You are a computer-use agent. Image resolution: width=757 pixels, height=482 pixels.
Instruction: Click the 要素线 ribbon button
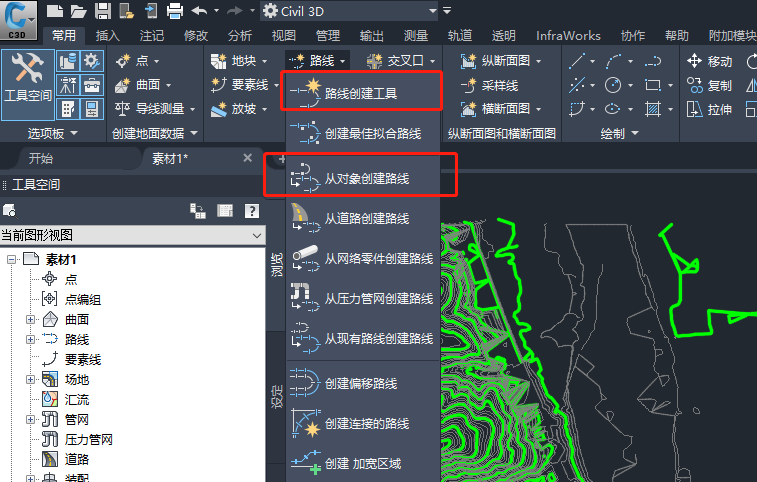tap(239, 85)
